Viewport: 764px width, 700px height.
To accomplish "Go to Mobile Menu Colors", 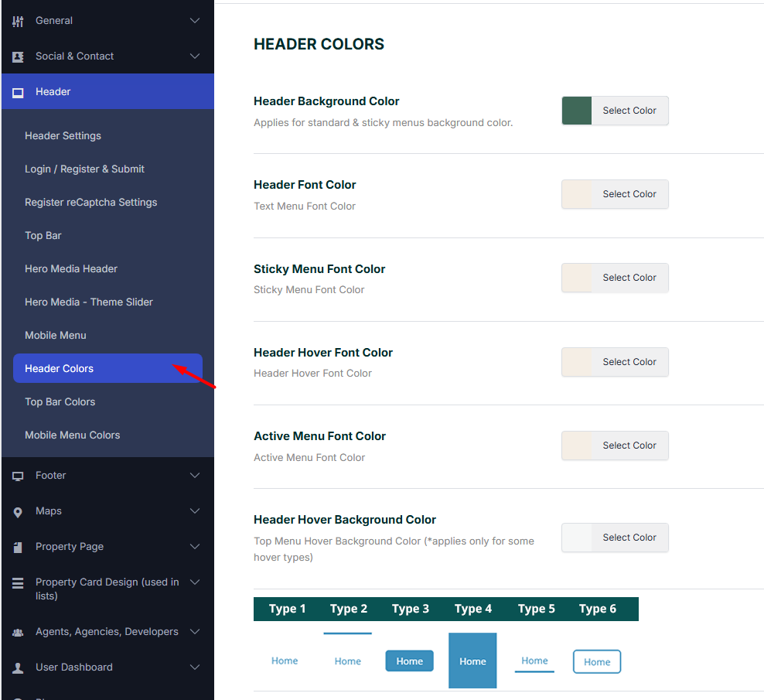I will (72, 435).
